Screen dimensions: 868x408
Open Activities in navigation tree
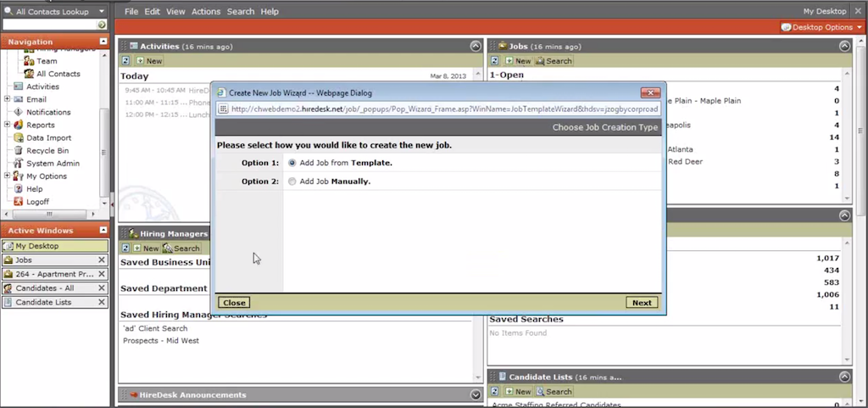click(x=42, y=87)
